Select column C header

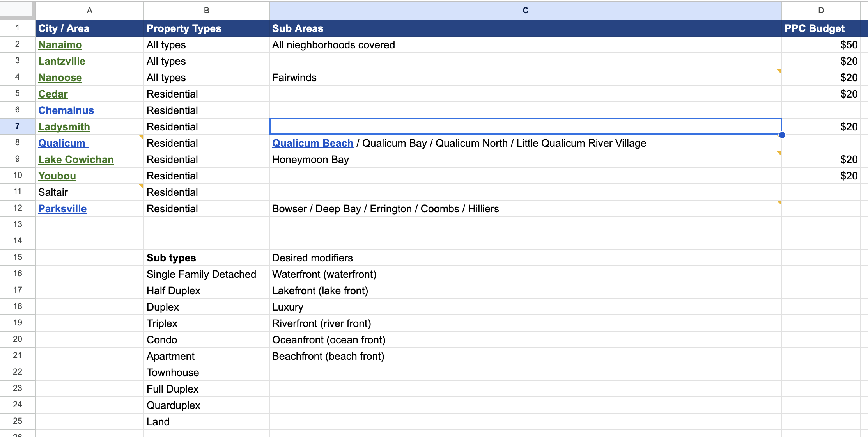tap(525, 11)
